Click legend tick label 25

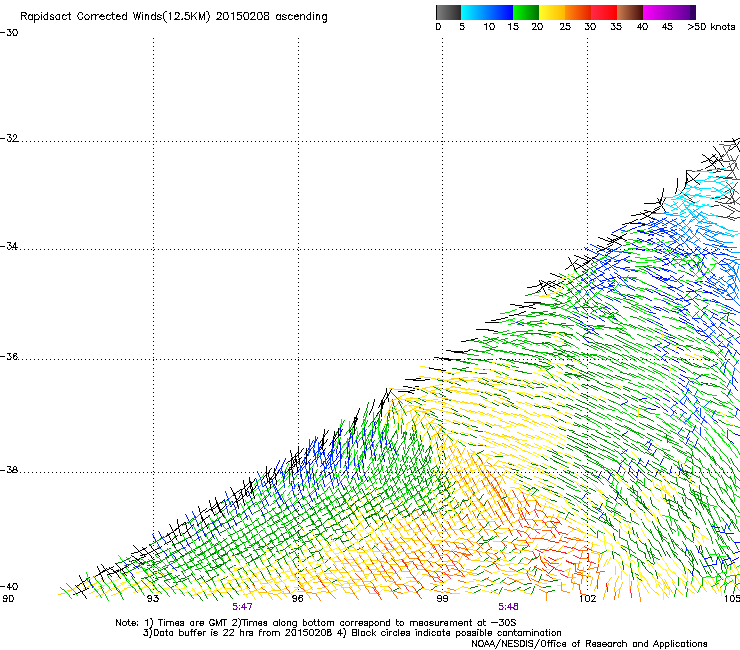point(565,27)
